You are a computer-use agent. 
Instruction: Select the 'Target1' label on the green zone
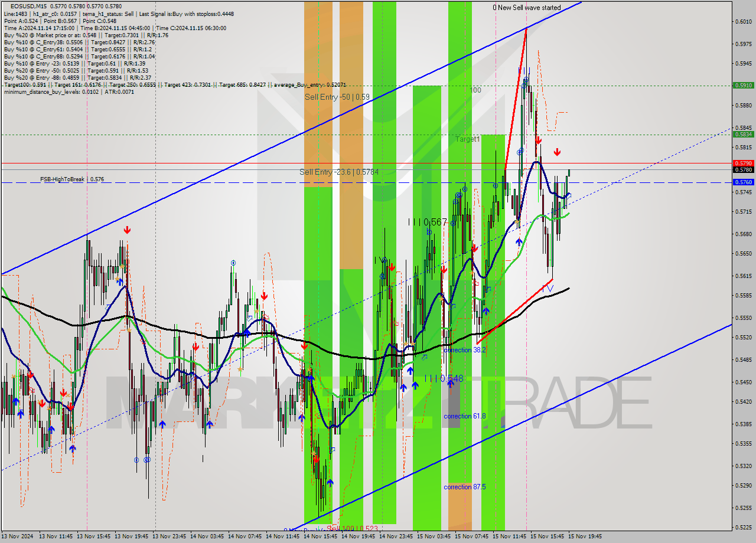[x=467, y=139]
